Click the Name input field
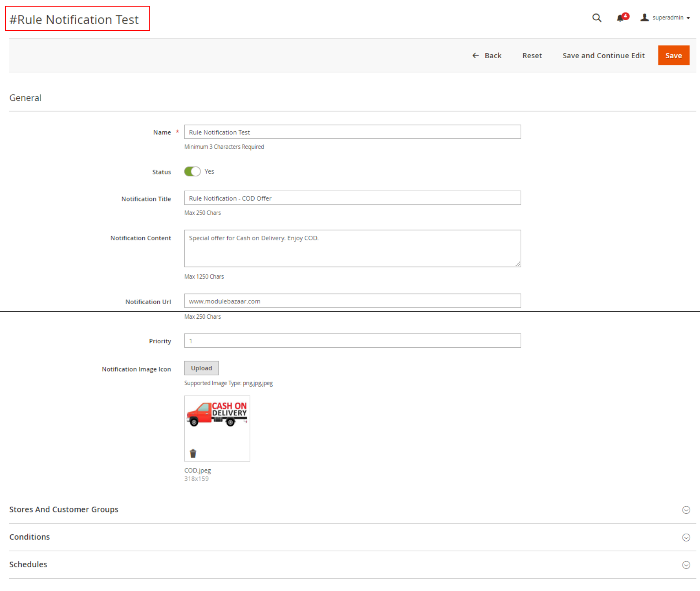 pyautogui.click(x=352, y=132)
